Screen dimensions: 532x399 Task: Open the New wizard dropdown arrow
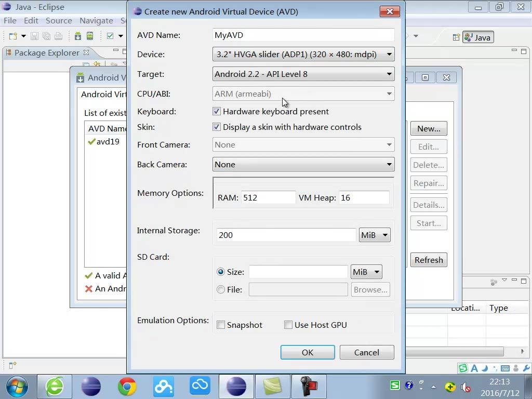[23, 36]
